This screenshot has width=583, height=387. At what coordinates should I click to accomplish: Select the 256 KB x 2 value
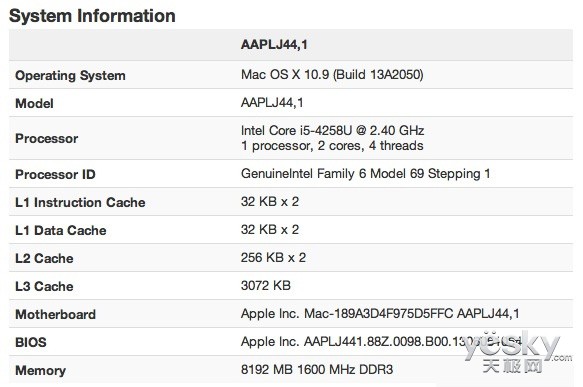coord(273,258)
